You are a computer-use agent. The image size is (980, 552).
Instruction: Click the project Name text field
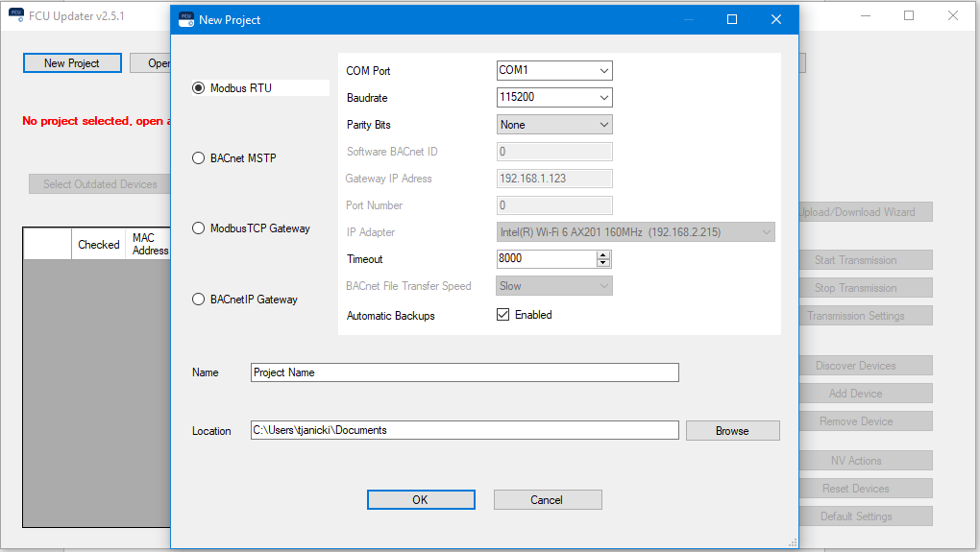pyautogui.click(x=464, y=372)
